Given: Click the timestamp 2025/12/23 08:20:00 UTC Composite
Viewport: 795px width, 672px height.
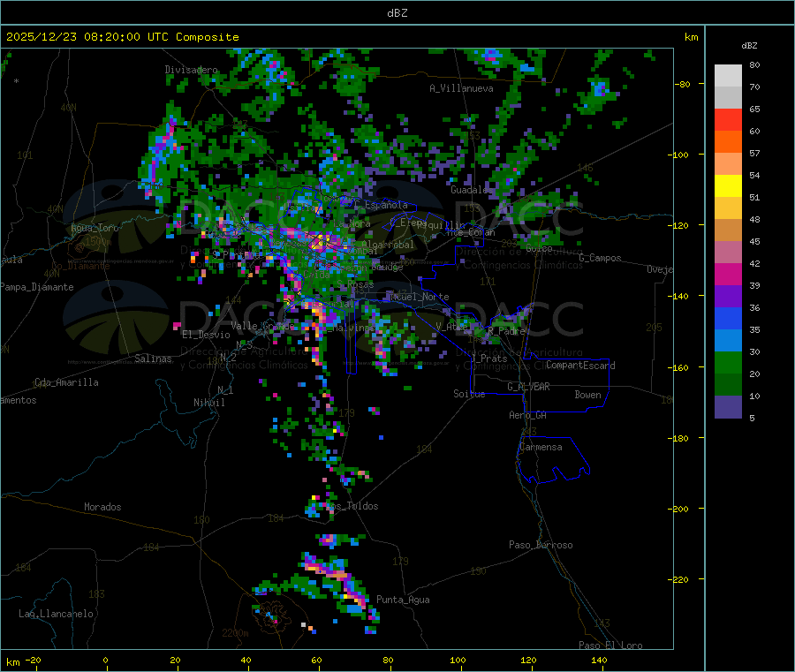Looking at the screenshot, I should tap(122, 37).
